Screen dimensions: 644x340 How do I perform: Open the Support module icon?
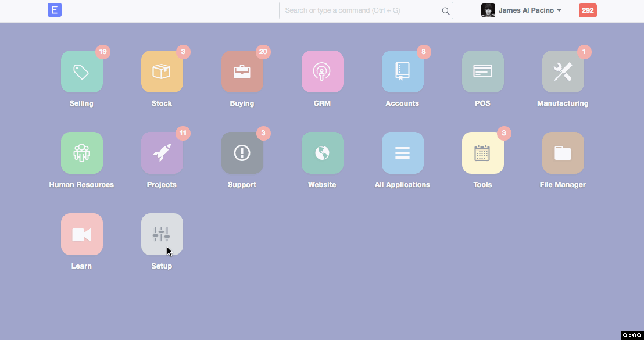point(242,153)
